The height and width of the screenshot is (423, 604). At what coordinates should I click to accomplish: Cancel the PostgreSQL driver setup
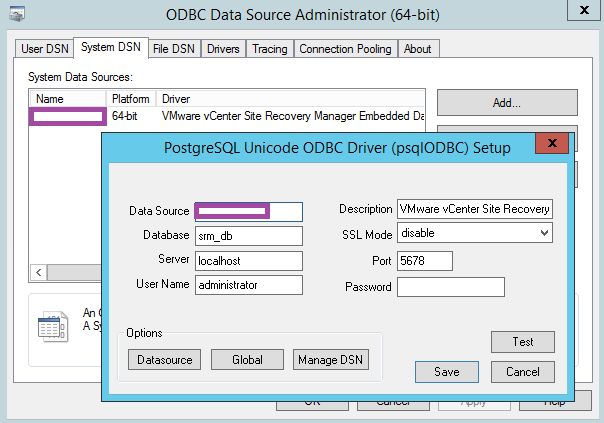(x=523, y=372)
